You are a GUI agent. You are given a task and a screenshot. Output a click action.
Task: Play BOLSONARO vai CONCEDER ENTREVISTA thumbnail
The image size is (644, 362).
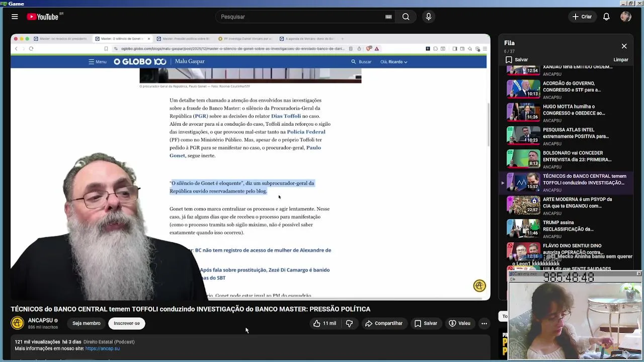click(x=523, y=158)
